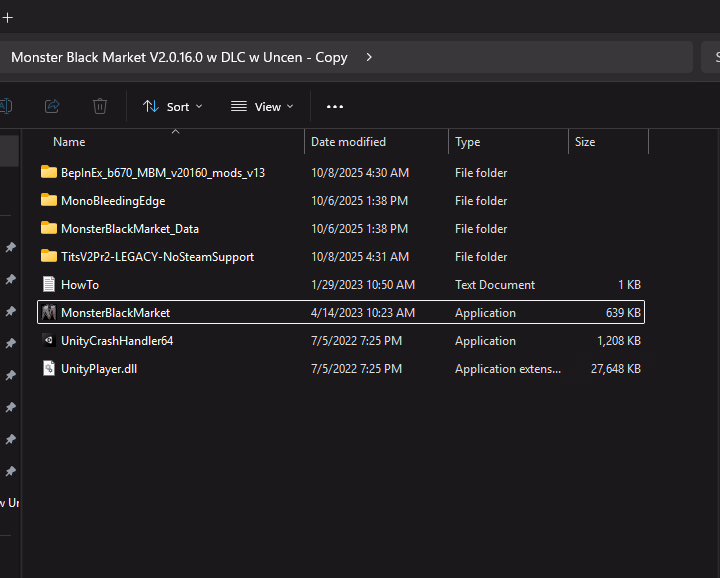Select the BepInEx_b670_MBM_v20160_mods_v13 folder
This screenshot has height=578, width=720.
[x=162, y=173]
